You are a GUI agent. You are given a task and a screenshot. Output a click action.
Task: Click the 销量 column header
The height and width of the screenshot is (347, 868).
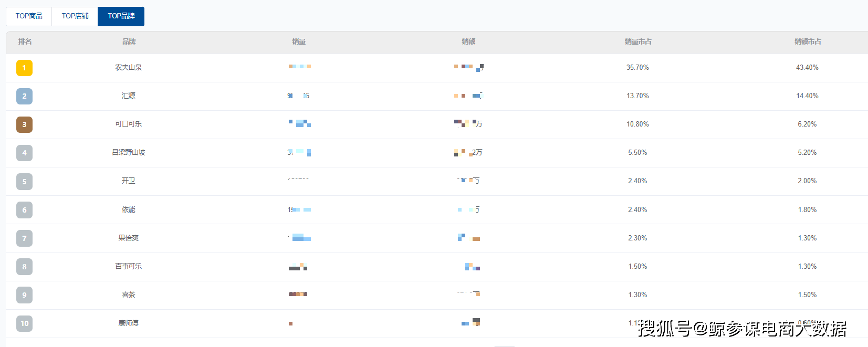299,41
